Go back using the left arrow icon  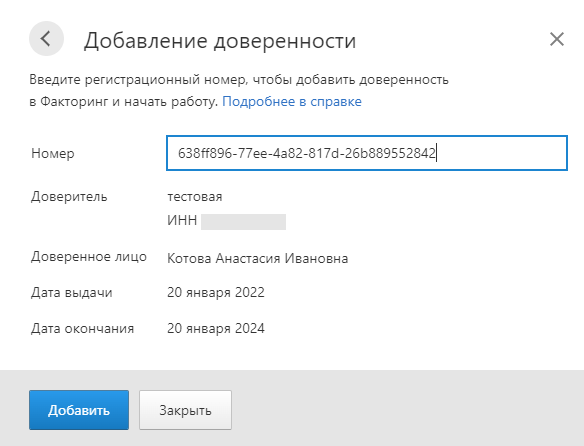pyautogui.click(x=46, y=39)
